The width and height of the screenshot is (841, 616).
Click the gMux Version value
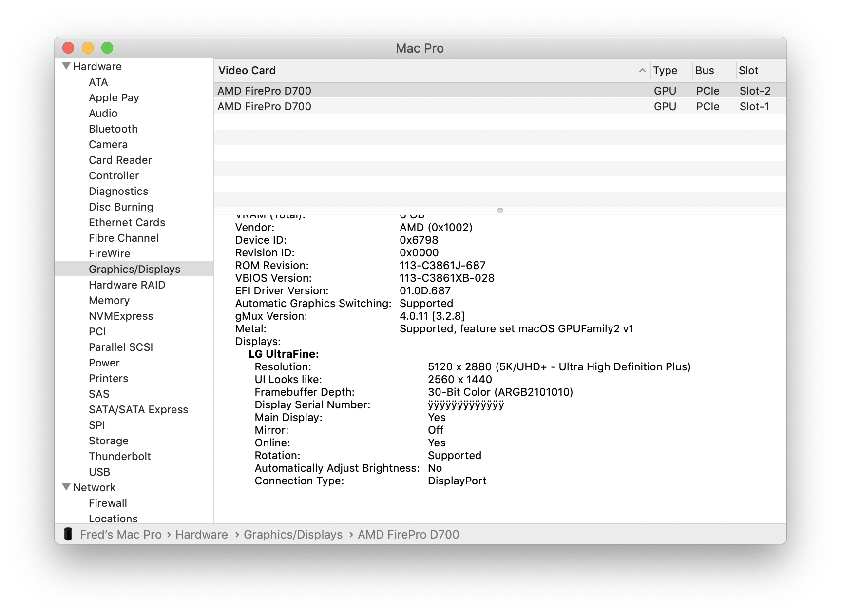pyautogui.click(x=432, y=316)
